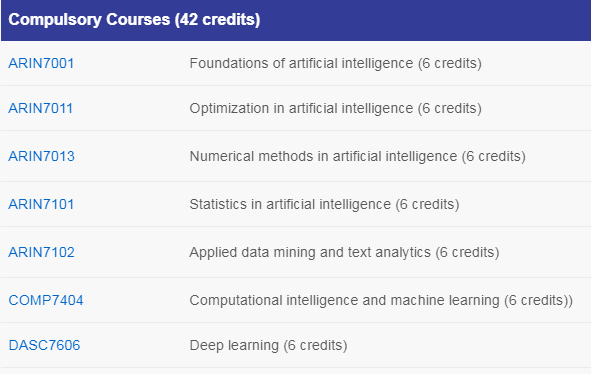
Task: Click the Foundations of artificial intelligence title
Action: [x=301, y=63]
